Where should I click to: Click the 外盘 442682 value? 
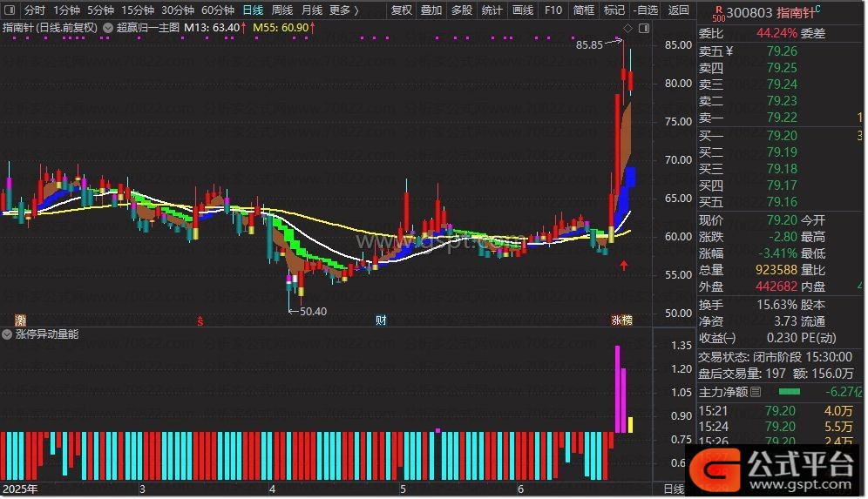tap(776, 287)
